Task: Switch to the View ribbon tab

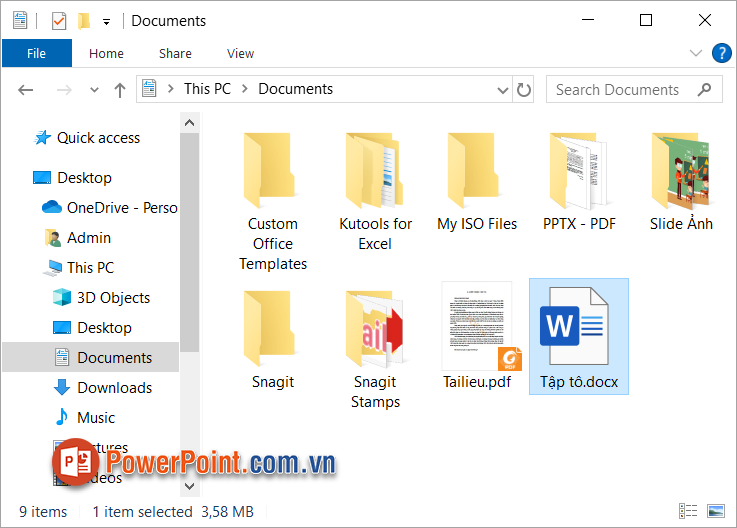Action: pos(240,54)
